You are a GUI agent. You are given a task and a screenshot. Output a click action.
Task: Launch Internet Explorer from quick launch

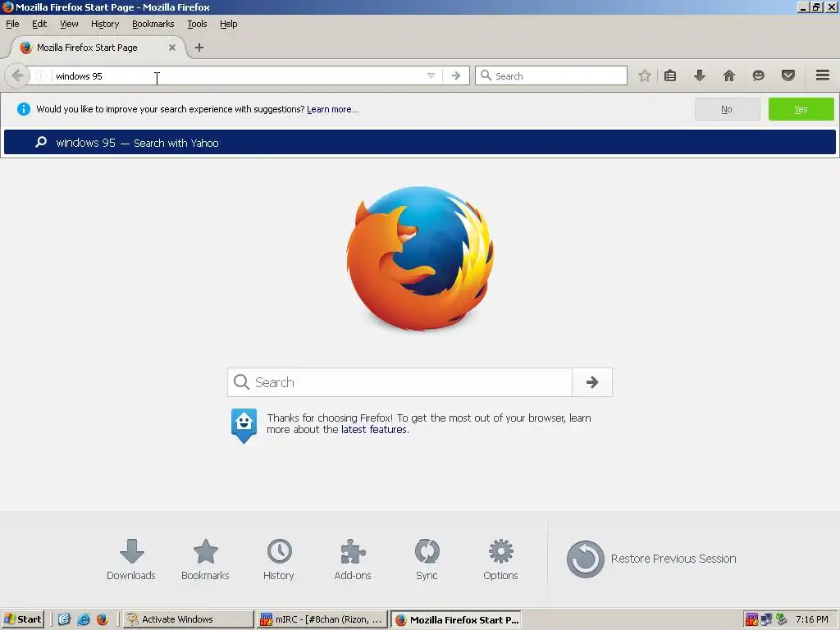(x=84, y=619)
